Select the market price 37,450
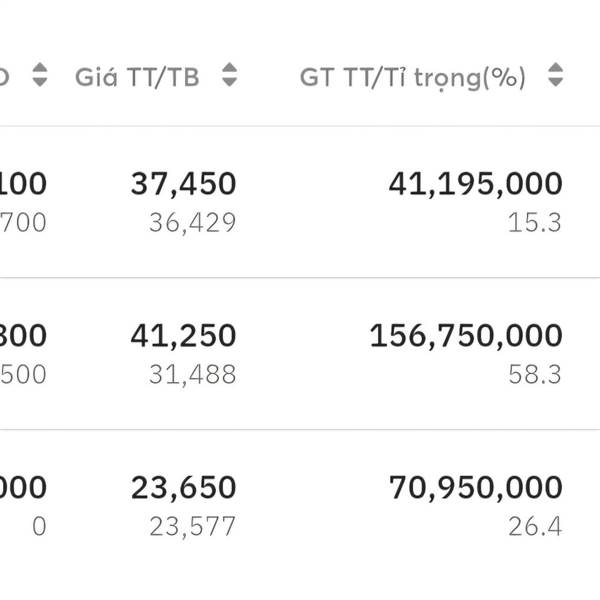This screenshot has height=600, width=600. coord(183,184)
